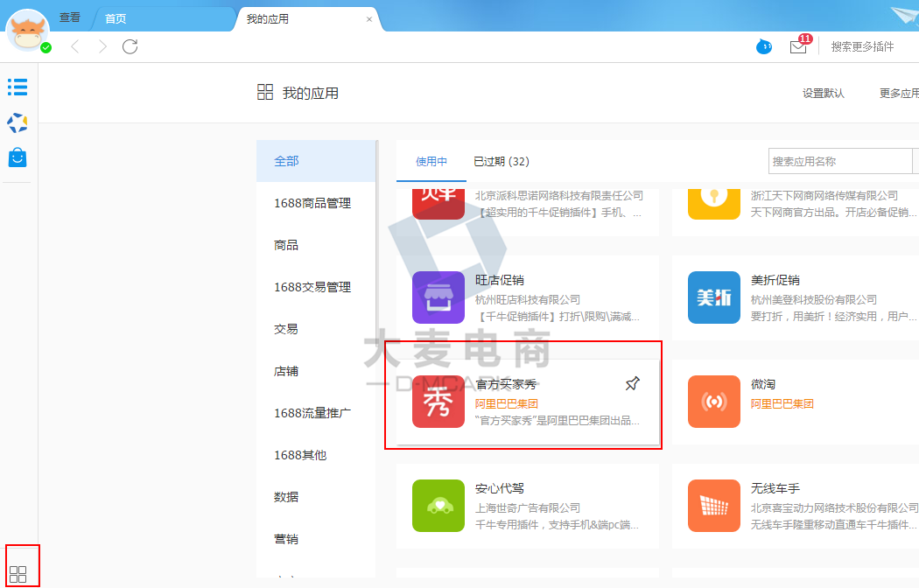Pin the 官方买家秀 app
The height and width of the screenshot is (588, 919).
click(633, 384)
